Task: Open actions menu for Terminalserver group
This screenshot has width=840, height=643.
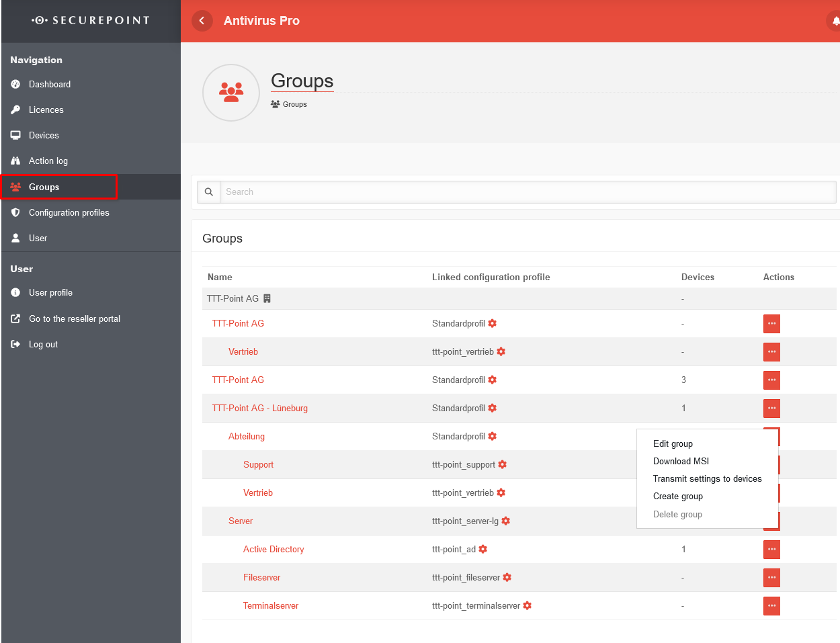Action: [x=771, y=606]
